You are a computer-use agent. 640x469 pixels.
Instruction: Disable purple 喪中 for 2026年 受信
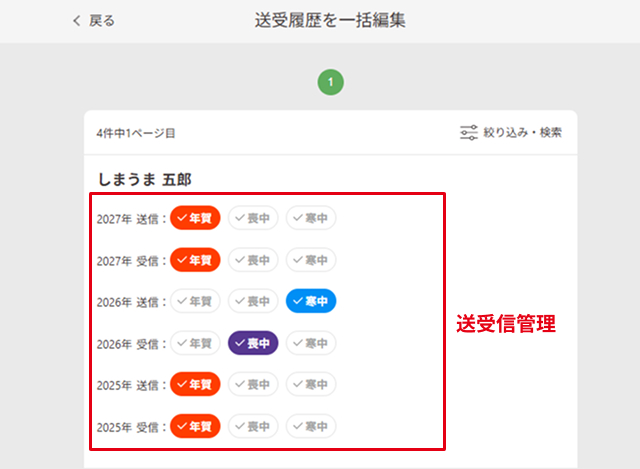pyautogui.click(x=253, y=343)
